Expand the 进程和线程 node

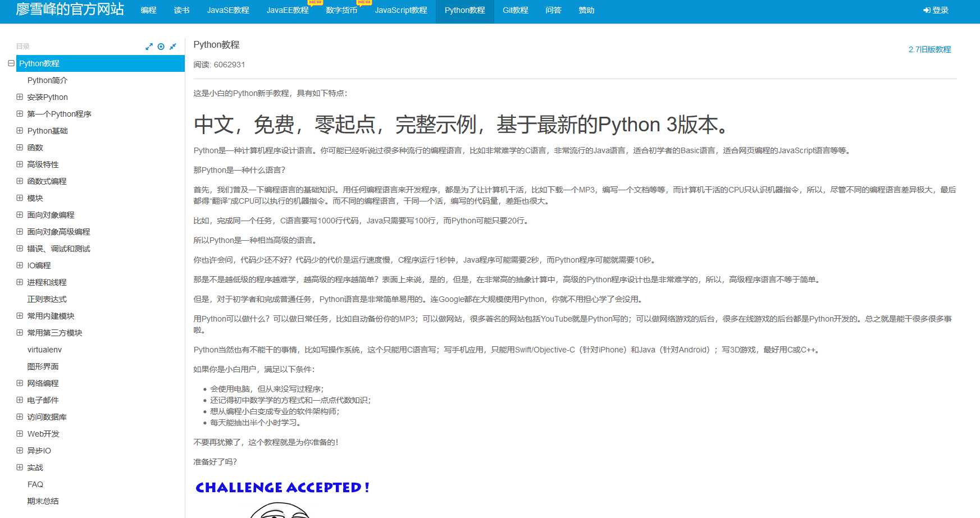pos(20,282)
